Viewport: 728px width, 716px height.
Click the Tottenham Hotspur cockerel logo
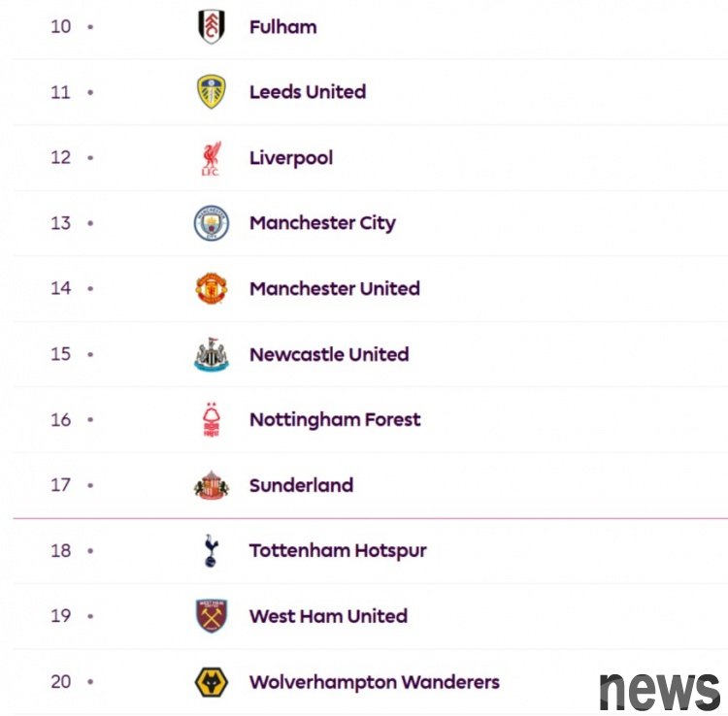click(212, 550)
